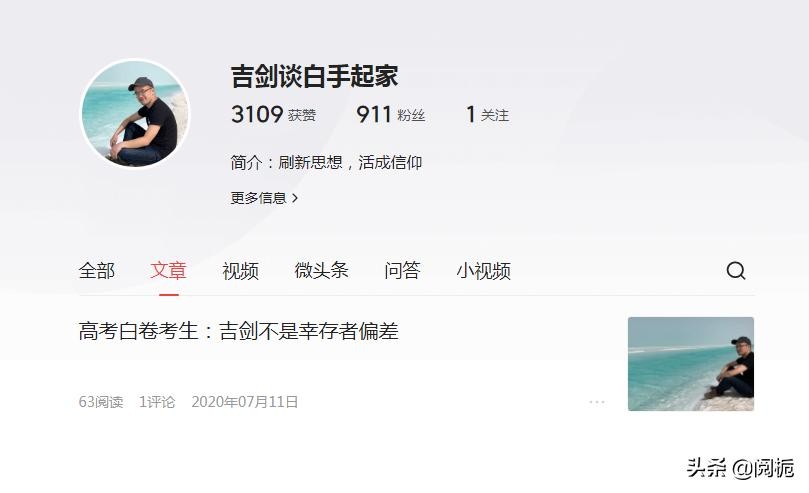The image size is (809, 493).
Task: View the 911 粉丝 followers count
Action: pyautogui.click(x=391, y=114)
